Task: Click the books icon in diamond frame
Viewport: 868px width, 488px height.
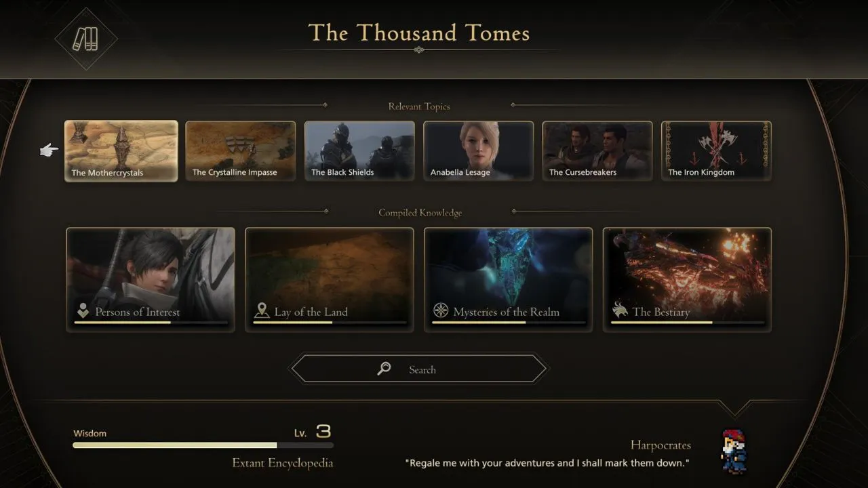Action: [86, 39]
